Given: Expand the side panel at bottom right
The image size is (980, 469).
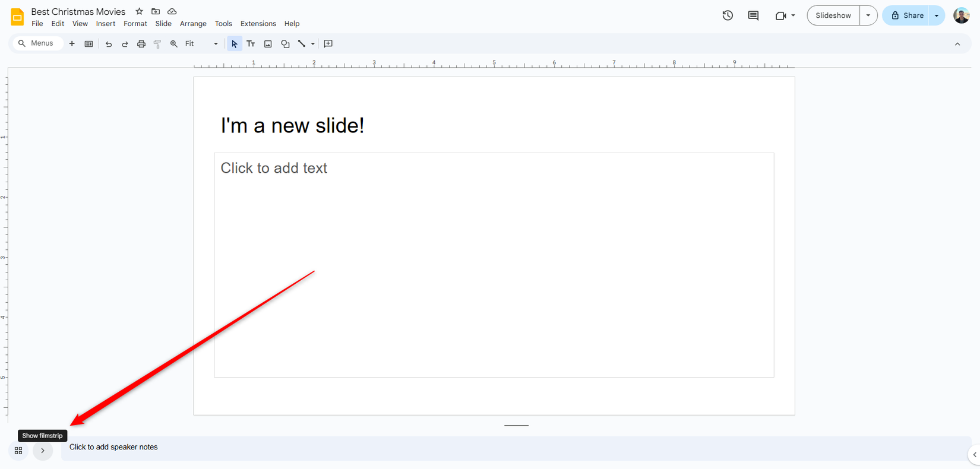Looking at the screenshot, I should (x=975, y=455).
